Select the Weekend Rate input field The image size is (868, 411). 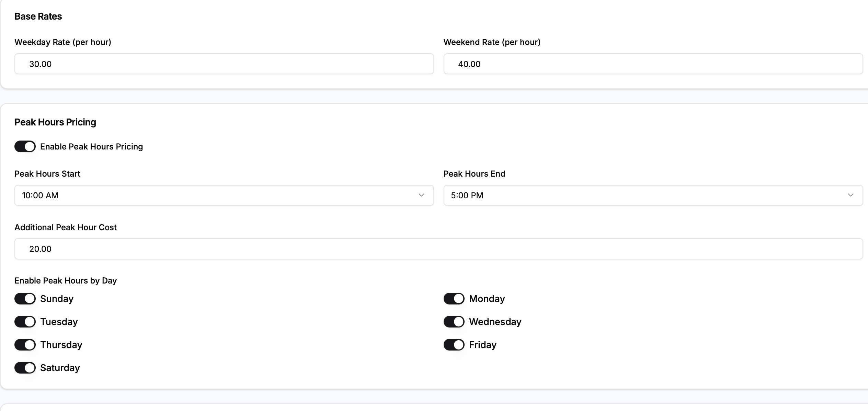652,64
